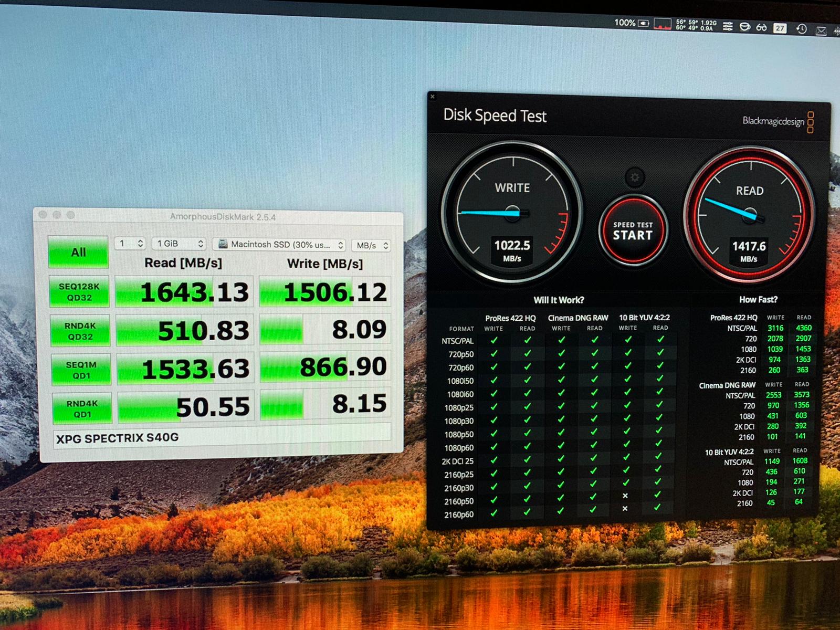Run the SEQ128K QD32 test
Image resolution: width=840 pixels, height=630 pixels.
[79, 292]
